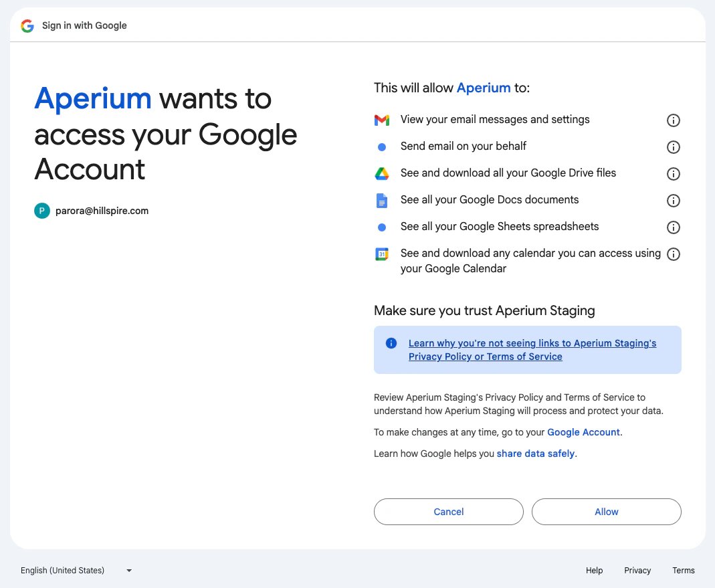Click the Terms footer link

pos(683,570)
